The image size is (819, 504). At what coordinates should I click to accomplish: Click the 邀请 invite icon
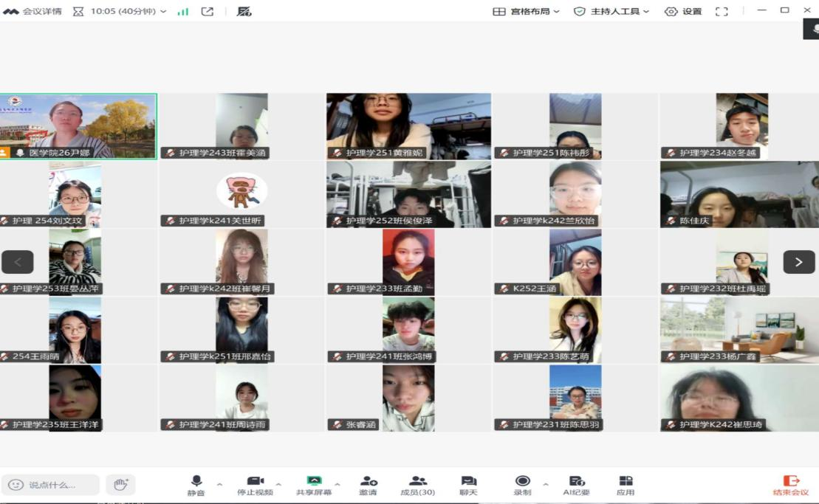(x=368, y=485)
